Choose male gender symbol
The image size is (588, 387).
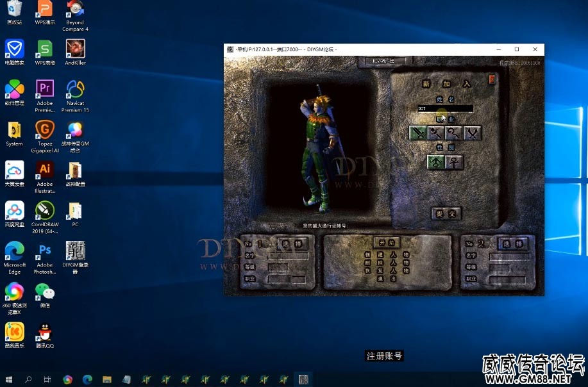point(436,162)
